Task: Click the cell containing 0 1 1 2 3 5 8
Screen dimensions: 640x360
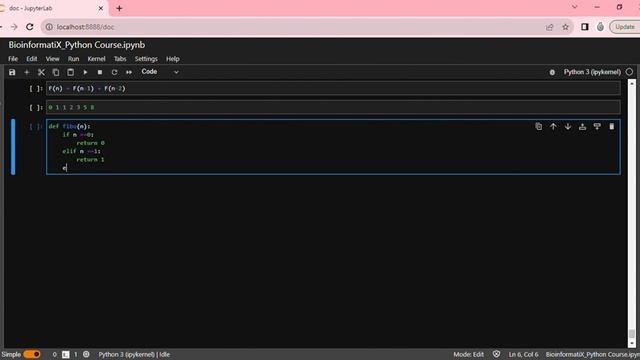Action: coord(333,107)
